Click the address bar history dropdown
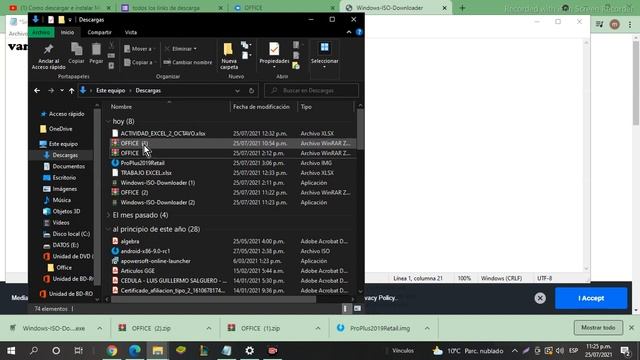Image resolution: width=640 pixels, height=360 pixels. tap(237, 91)
